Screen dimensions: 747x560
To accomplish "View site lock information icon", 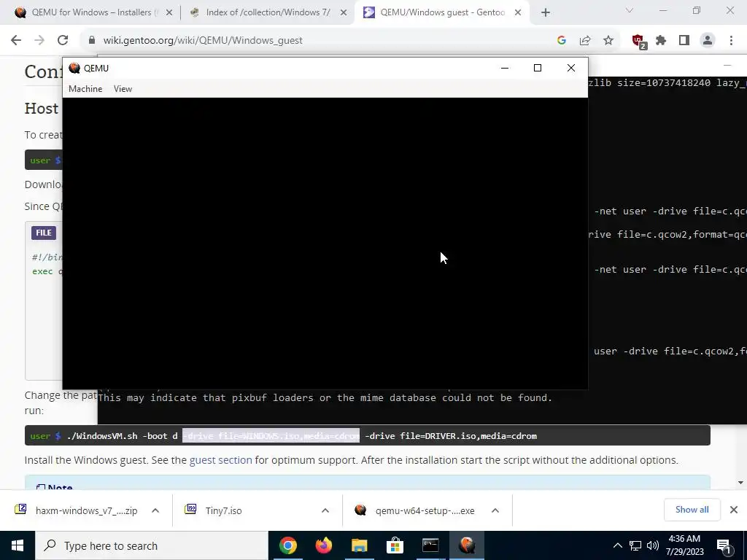I will click(92, 41).
